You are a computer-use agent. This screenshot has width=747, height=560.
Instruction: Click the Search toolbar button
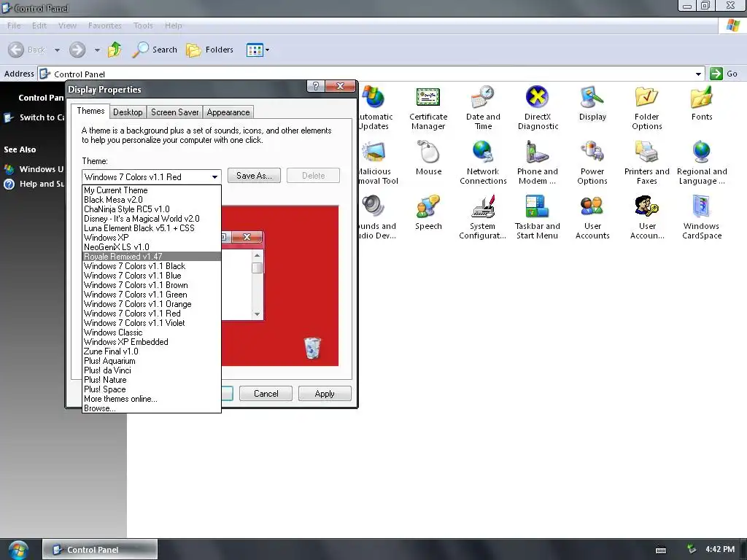(155, 50)
